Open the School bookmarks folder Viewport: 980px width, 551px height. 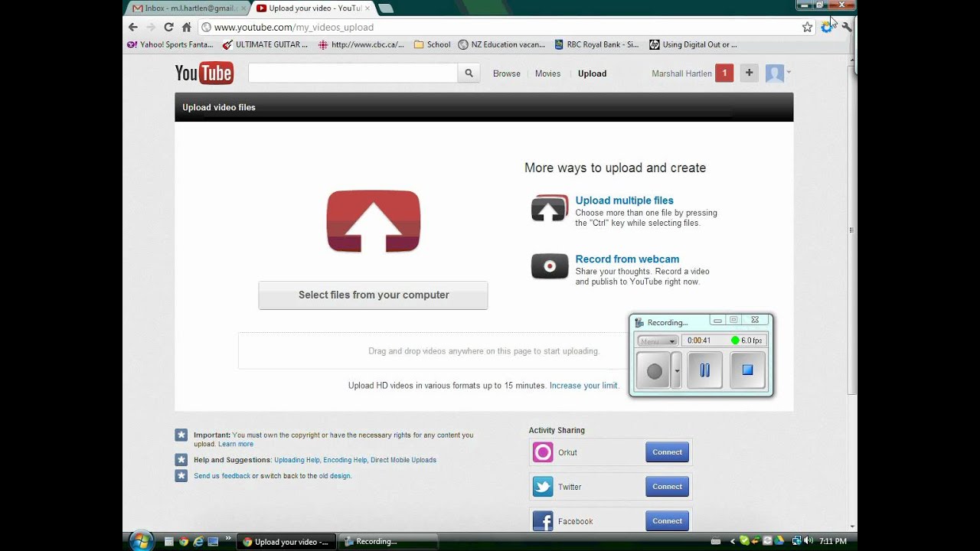tap(432, 44)
